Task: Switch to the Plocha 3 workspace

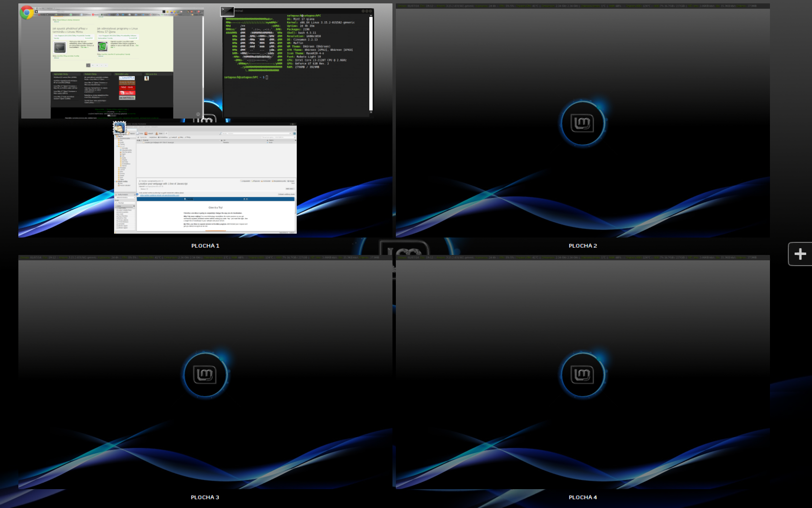Action: [x=205, y=372]
